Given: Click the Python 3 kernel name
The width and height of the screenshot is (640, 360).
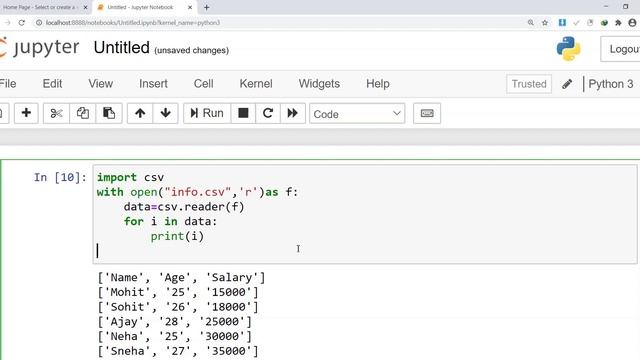Looking at the screenshot, I should pos(611,84).
